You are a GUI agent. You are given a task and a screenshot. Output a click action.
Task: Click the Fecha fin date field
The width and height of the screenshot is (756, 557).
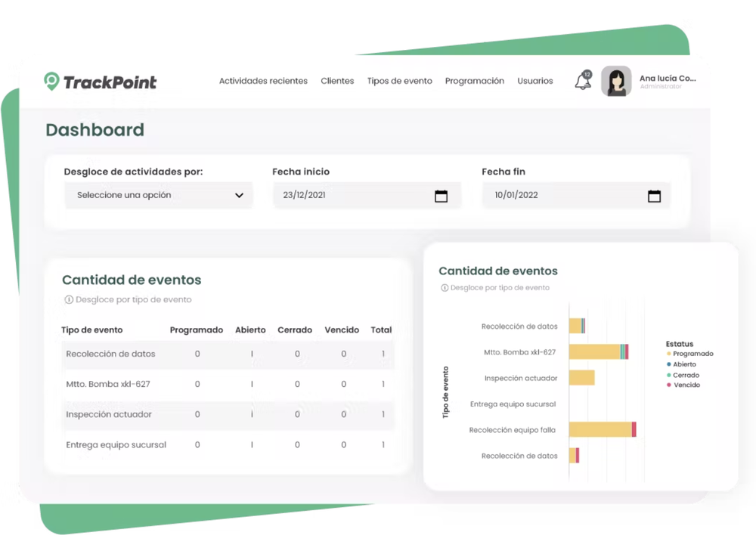(x=576, y=195)
